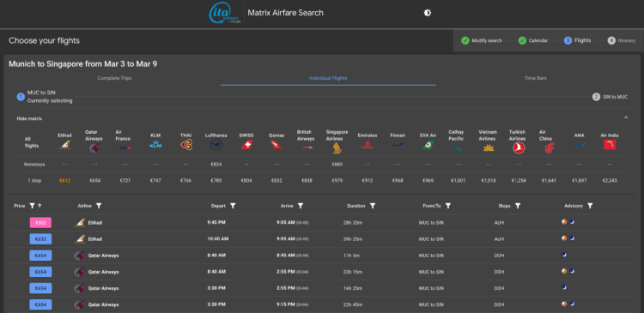Select step 2 SIN to MUC
The image size is (644, 313).
click(x=610, y=97)
